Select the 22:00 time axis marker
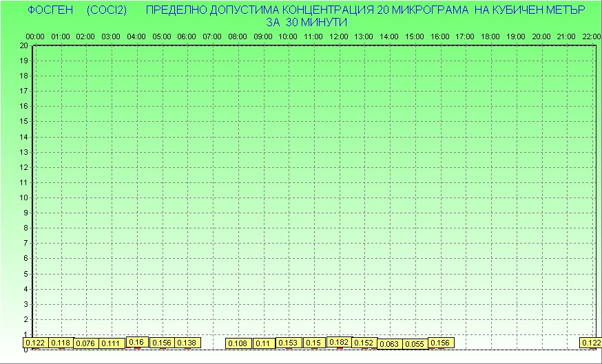The width and height of the screenshot is (602, 364). coord(591,36)
